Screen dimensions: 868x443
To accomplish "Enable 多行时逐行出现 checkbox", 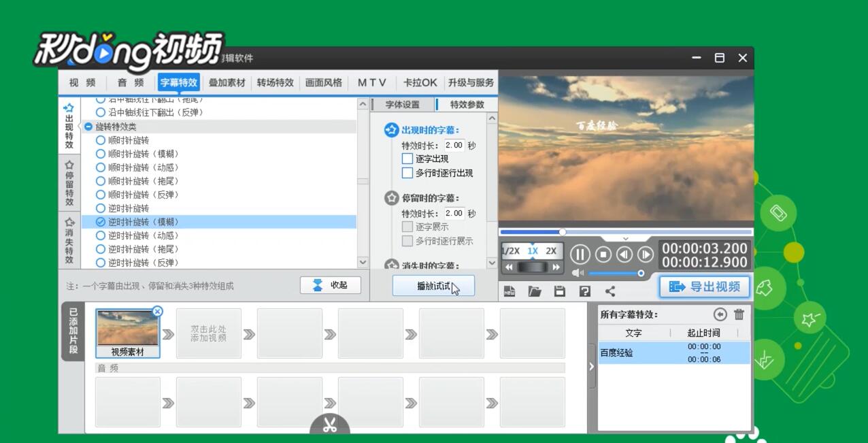I will [407, 173].
